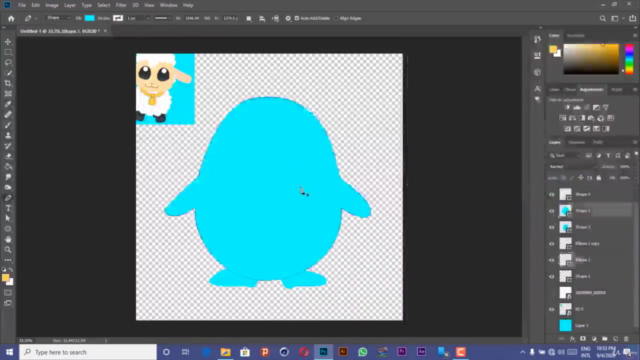Viewport: 640px width, 360px height.
Task: Click the Stroke color swatch
Action: [118, 18]
